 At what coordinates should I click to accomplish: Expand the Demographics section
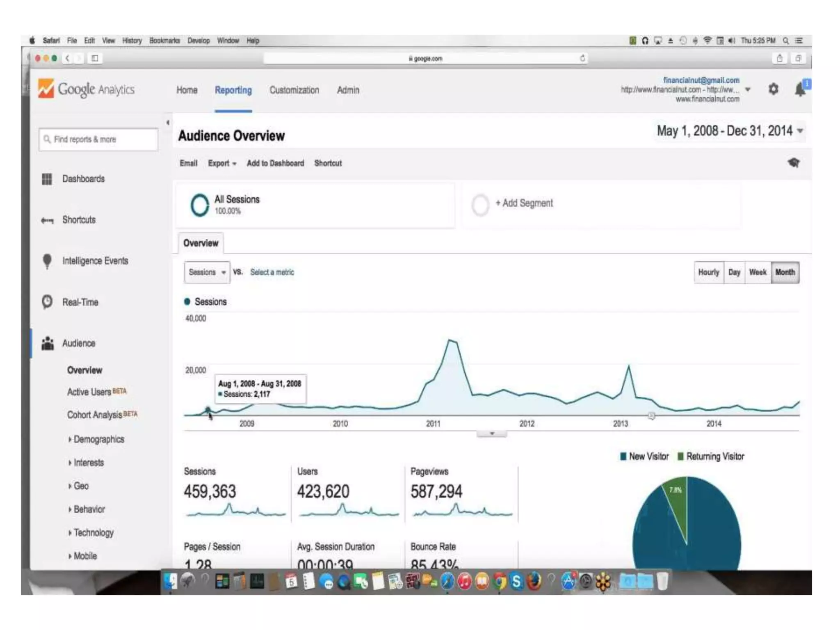[98, 439]
